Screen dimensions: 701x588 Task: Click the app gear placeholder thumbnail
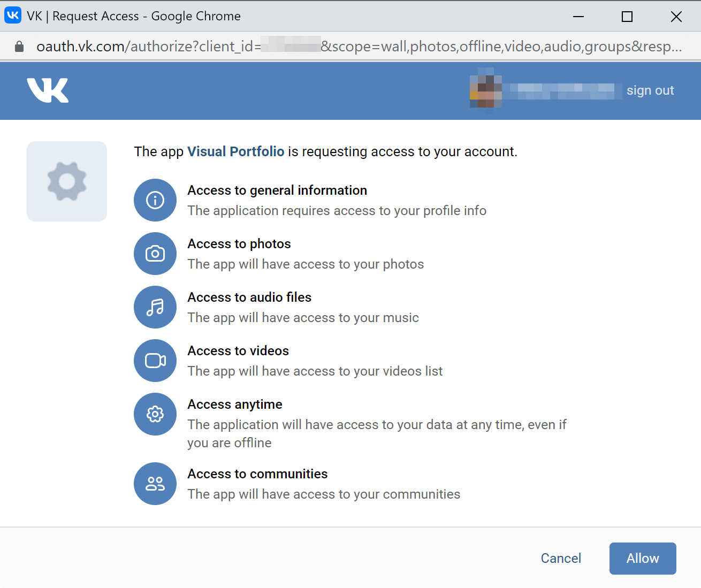(x=67, y=181)
